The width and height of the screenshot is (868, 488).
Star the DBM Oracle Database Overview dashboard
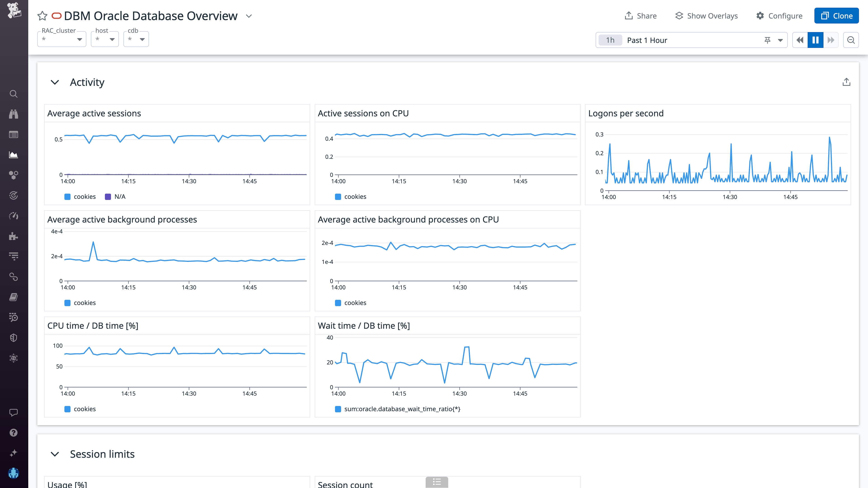click(x=42, y=16)
